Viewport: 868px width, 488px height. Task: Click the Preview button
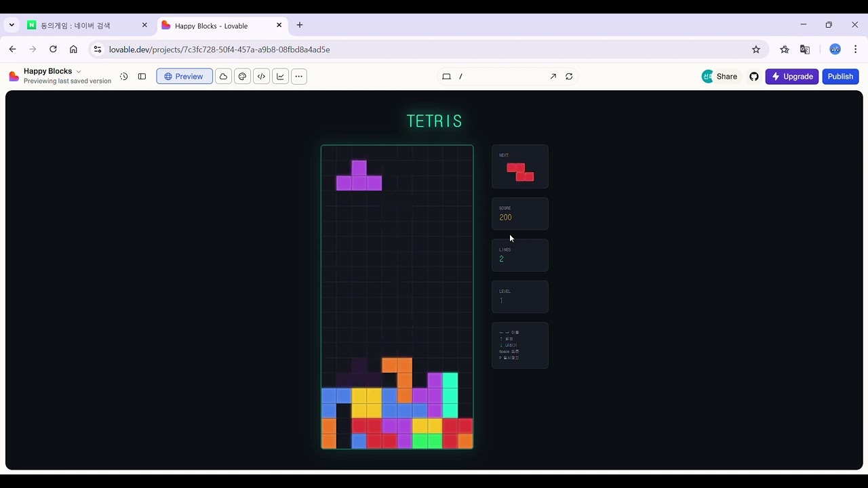(184, 77)
